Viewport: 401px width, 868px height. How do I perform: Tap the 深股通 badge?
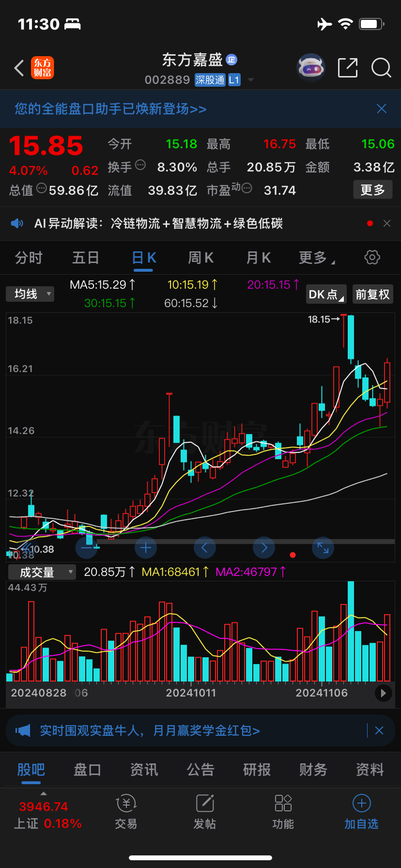[210, 80]
